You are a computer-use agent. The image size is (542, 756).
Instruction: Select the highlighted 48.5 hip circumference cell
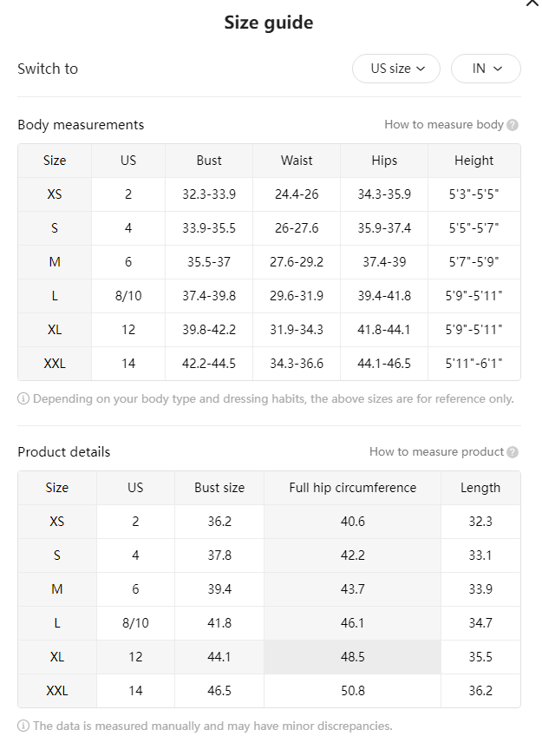tap(353, 657)
